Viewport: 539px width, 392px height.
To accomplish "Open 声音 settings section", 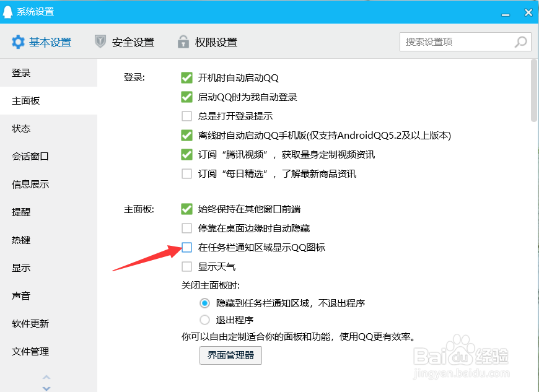I will pos(48,295).
